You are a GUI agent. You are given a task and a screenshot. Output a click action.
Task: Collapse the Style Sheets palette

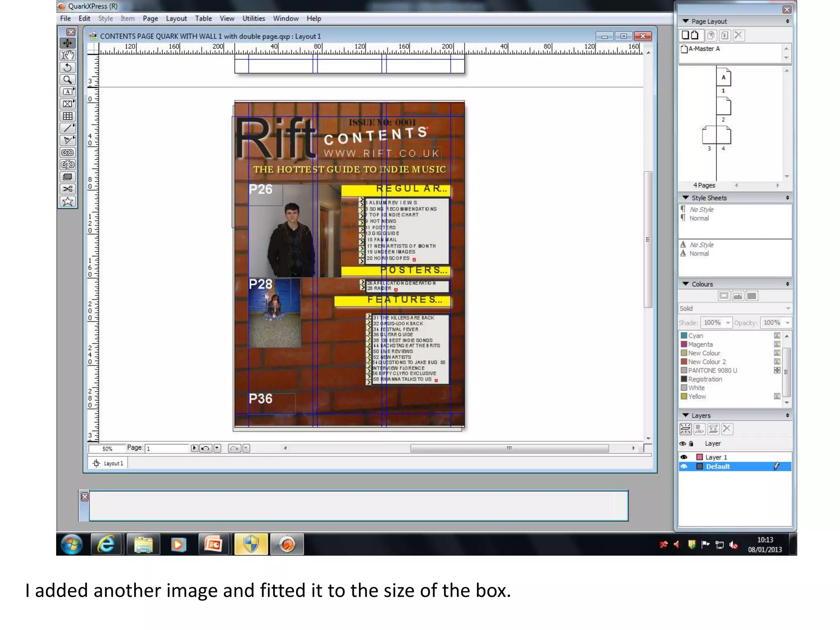685,198
